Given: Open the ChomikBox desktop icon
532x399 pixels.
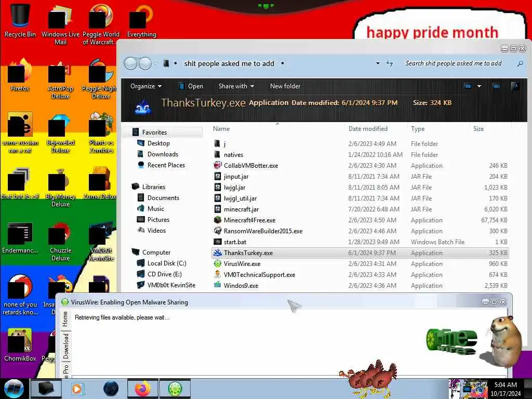Looking at the screenshot, I should tap(20, 345).
